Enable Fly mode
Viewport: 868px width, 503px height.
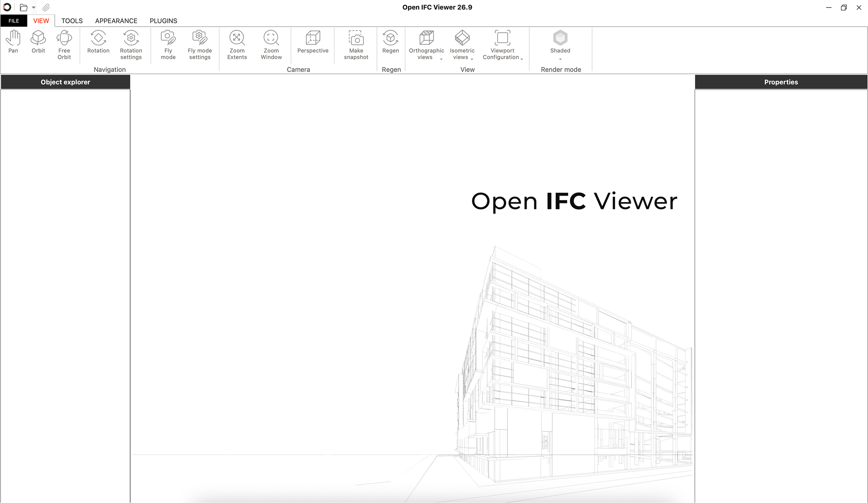click(x=168, y=45)
